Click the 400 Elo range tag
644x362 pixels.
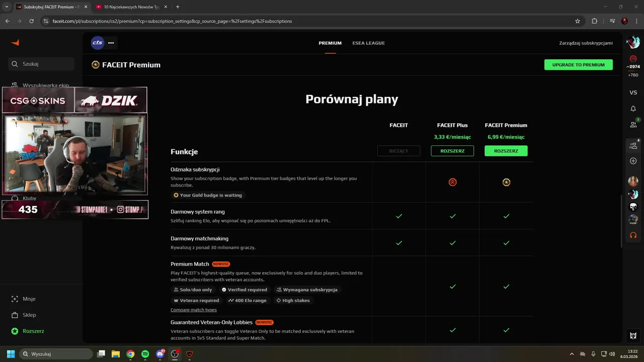(x=247, y=300)
